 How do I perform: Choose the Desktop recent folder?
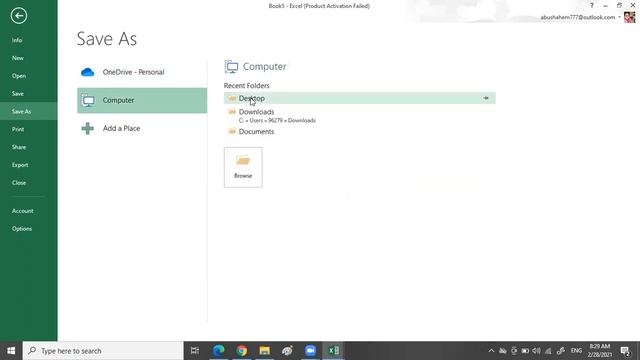point(360,98)
